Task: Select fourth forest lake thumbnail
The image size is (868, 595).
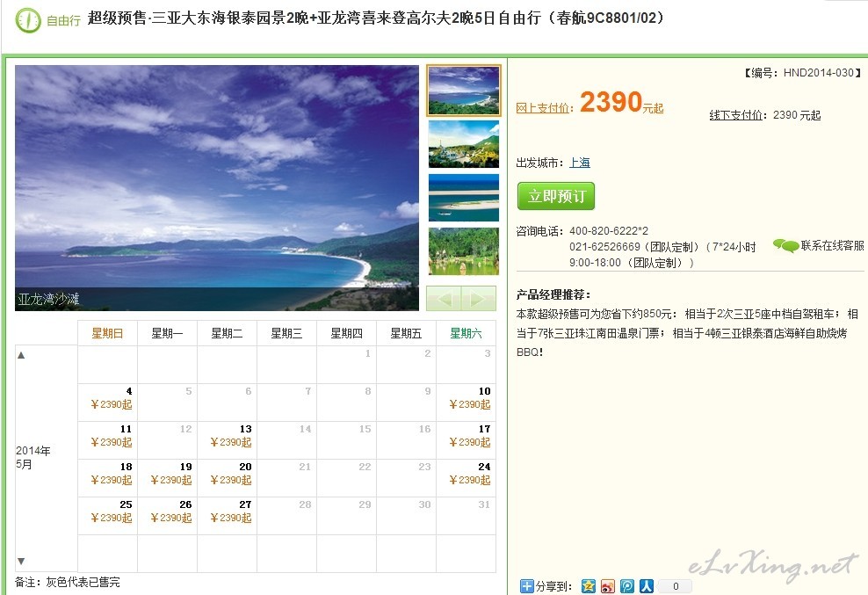Action: pos(464,251)
